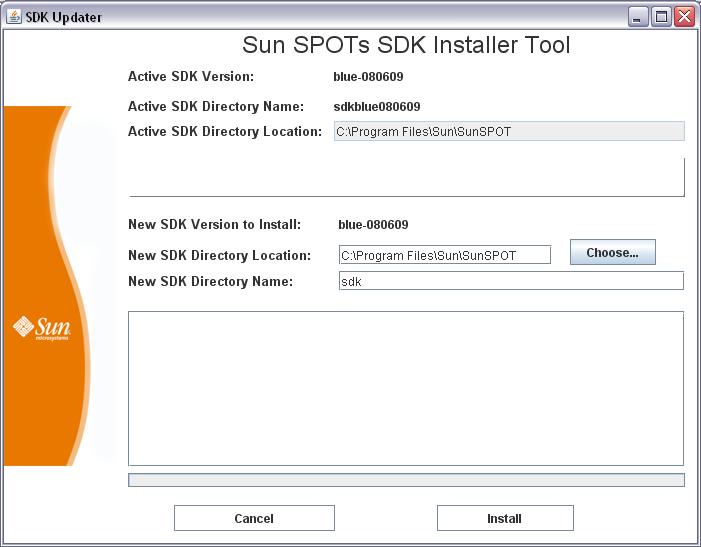Image resolution: width=701 pixels, height=547 pixels.
Task: Click inside the large empty log output area
Action: coord(406,388)
